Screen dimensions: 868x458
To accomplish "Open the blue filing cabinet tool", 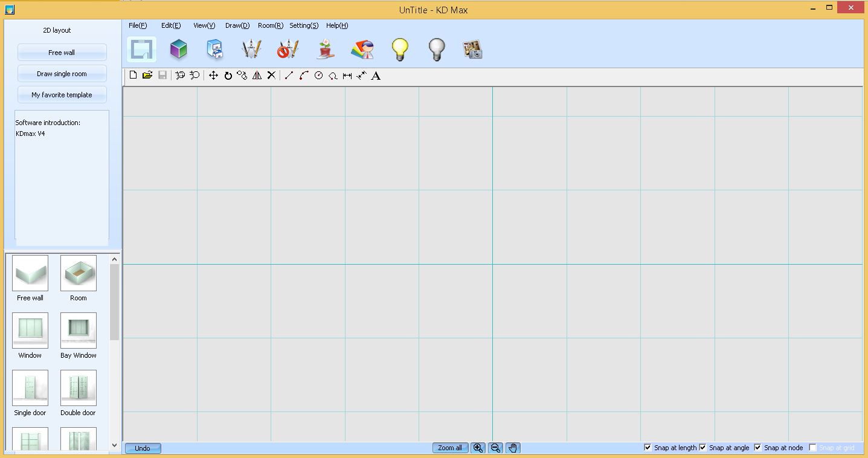I will click(215, 50).
